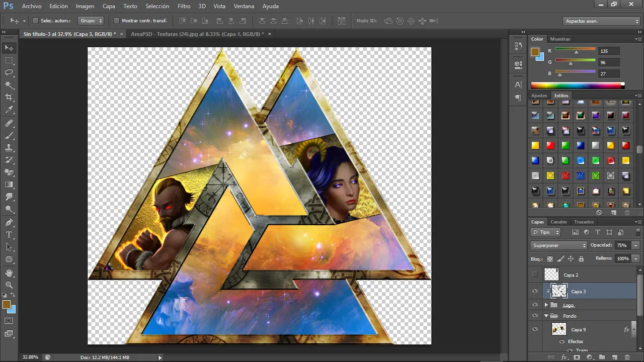644x362 pixels.
Task: Enable Mostrar contr. transf. checkbox
Action: click(x=116, y=21)
